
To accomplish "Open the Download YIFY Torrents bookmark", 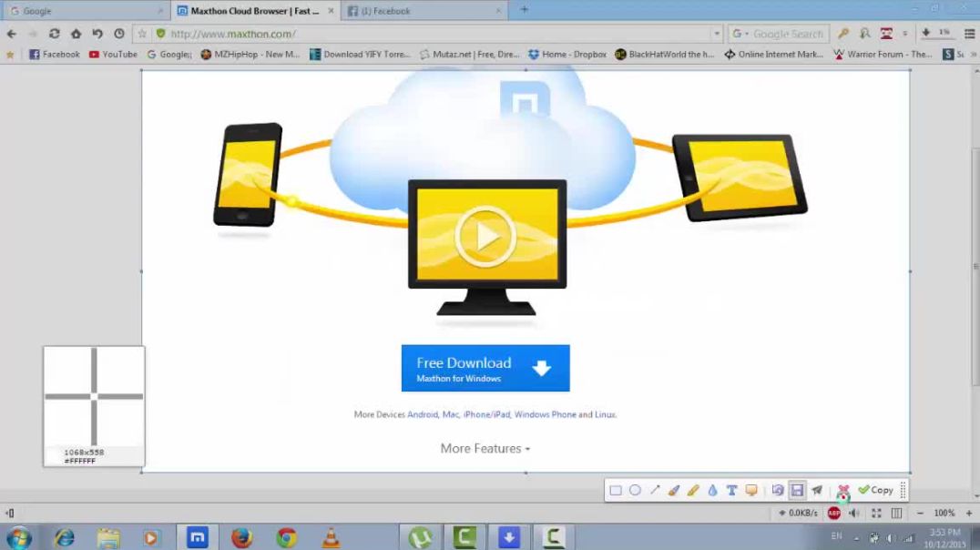I will pos(360,55).
